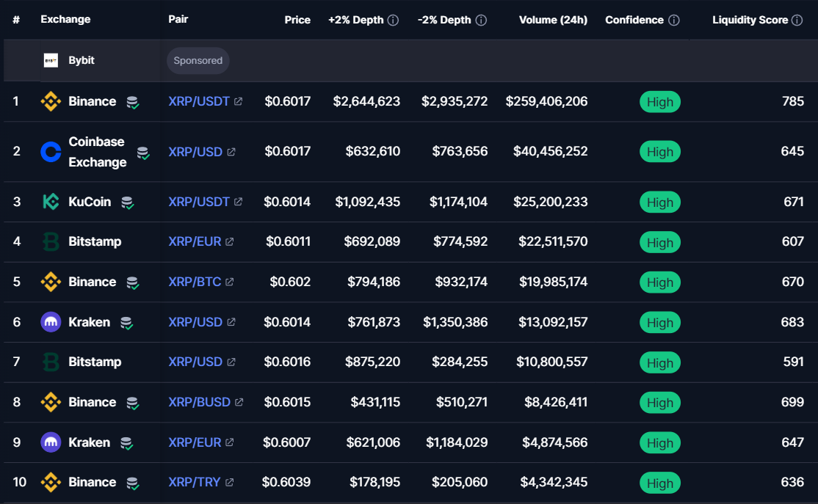Open the Coinbase XRP/USD pair link
Image resolution: width=818 pixels, height=504 pixels.
[195, 152]
